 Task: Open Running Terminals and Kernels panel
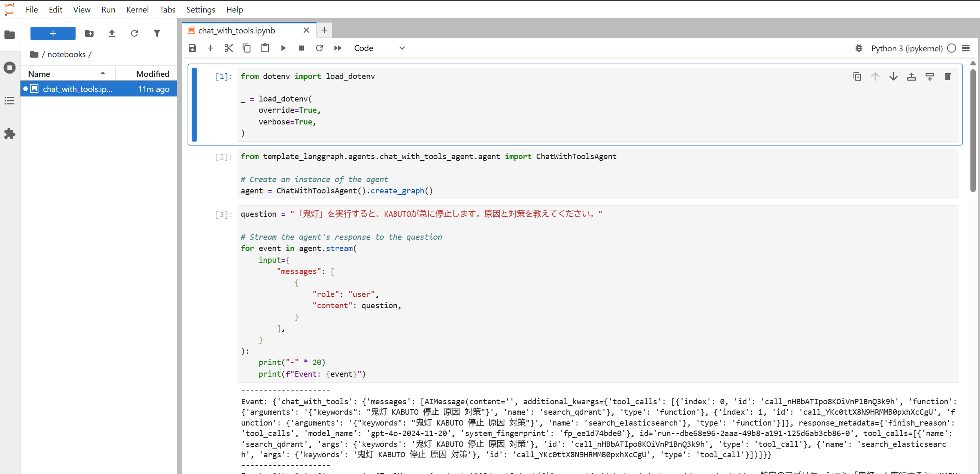[10, 68]
